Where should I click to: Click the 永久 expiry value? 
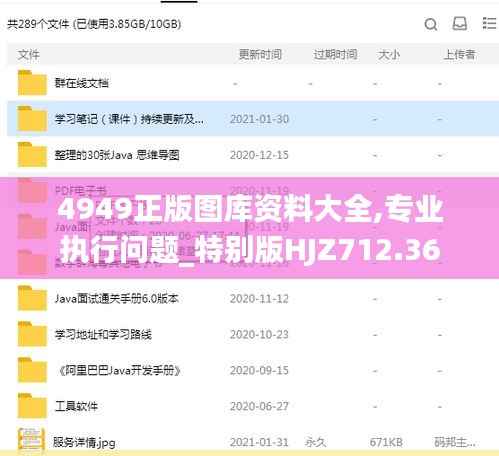[315, 442]
